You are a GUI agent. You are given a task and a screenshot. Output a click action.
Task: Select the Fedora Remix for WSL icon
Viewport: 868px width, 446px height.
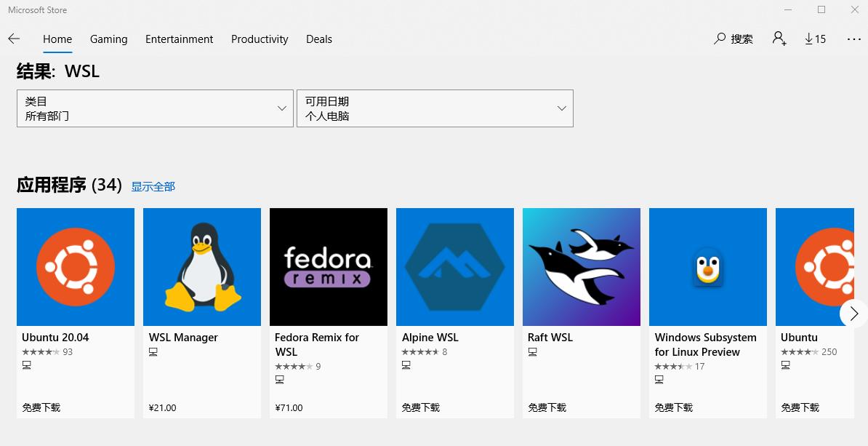[x=328, y=266]
